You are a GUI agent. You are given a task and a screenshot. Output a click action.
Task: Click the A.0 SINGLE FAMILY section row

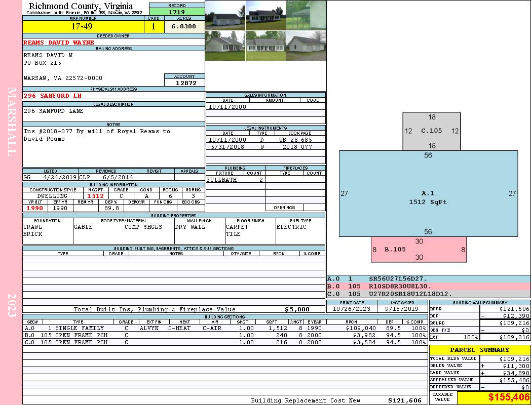coord(225,328)
